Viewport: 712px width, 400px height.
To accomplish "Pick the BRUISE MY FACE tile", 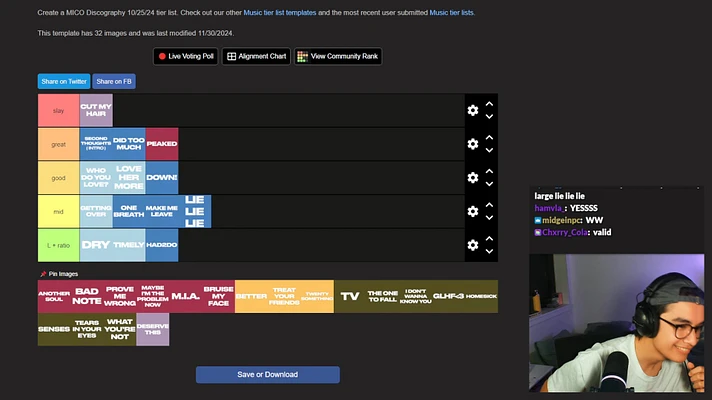I will [x=218, y=296].
